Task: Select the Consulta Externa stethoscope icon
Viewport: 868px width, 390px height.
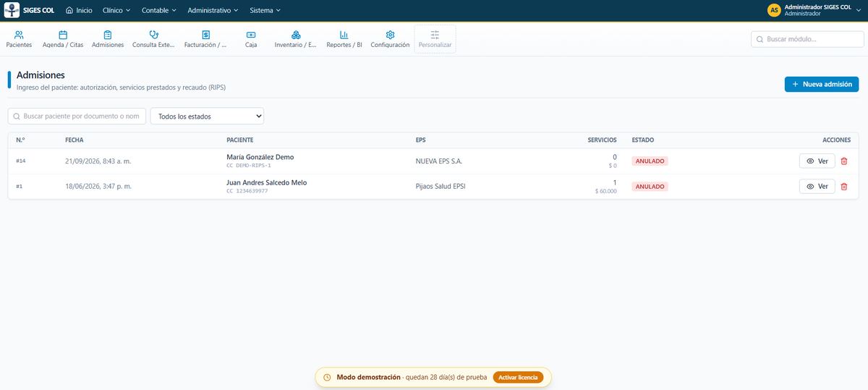Action: [x=153, y=35]
